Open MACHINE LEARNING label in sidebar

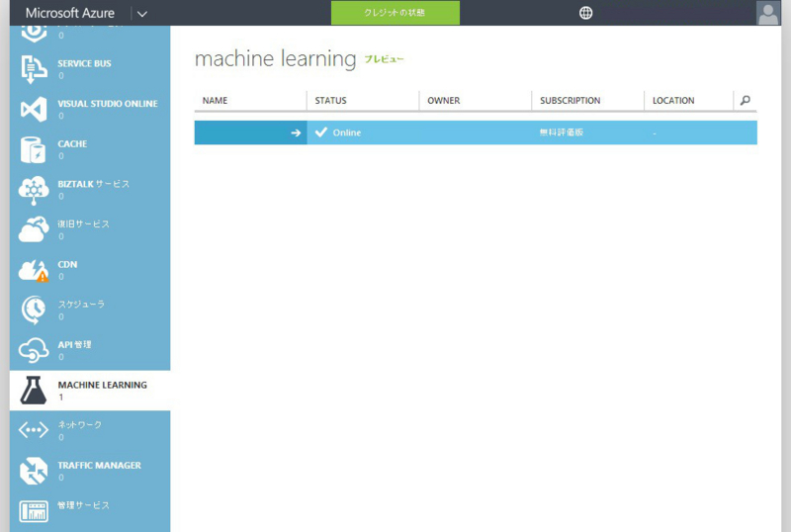click(103, 385)
